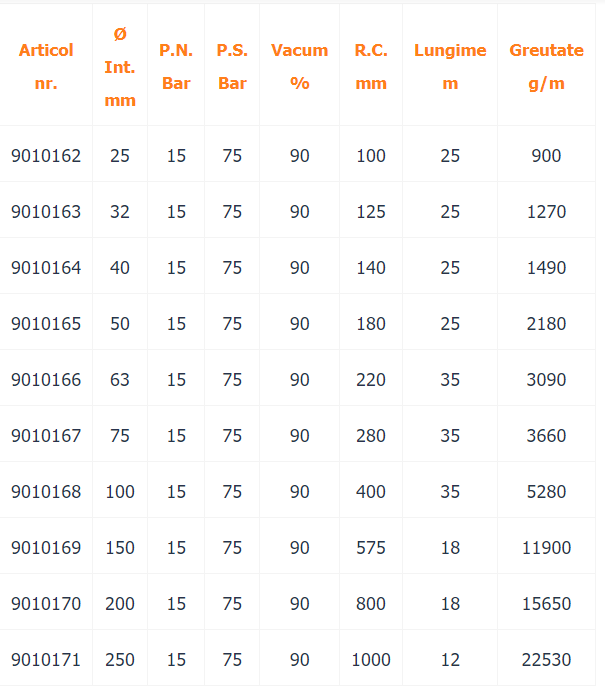Click the P.S. Bar header
The image size is (605, 693).
[x=232, y=67]
